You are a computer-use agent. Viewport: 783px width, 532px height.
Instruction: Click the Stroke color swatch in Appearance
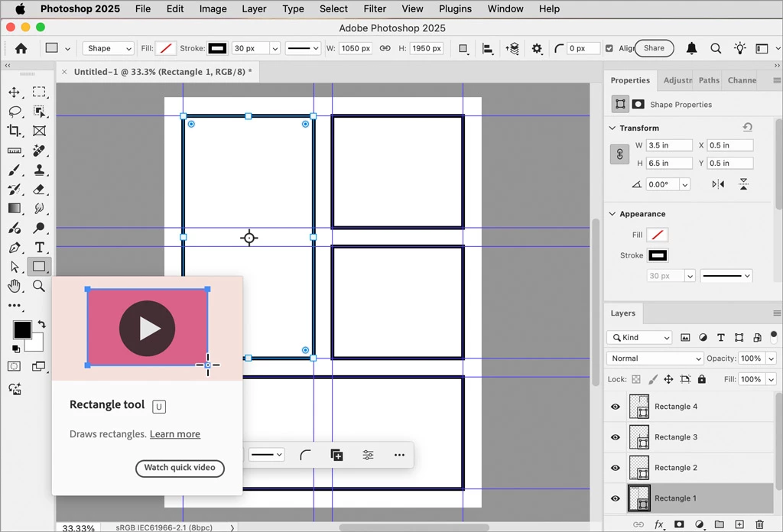click(x=658, y=255)
